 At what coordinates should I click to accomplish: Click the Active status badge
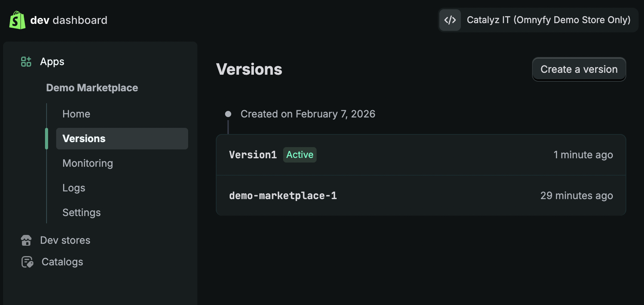point(300,155)
